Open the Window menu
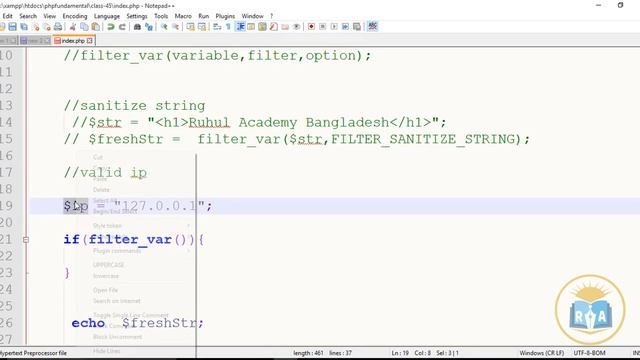Image resolution: width=640 pixels, height=360 pixels. coord(252,16)
